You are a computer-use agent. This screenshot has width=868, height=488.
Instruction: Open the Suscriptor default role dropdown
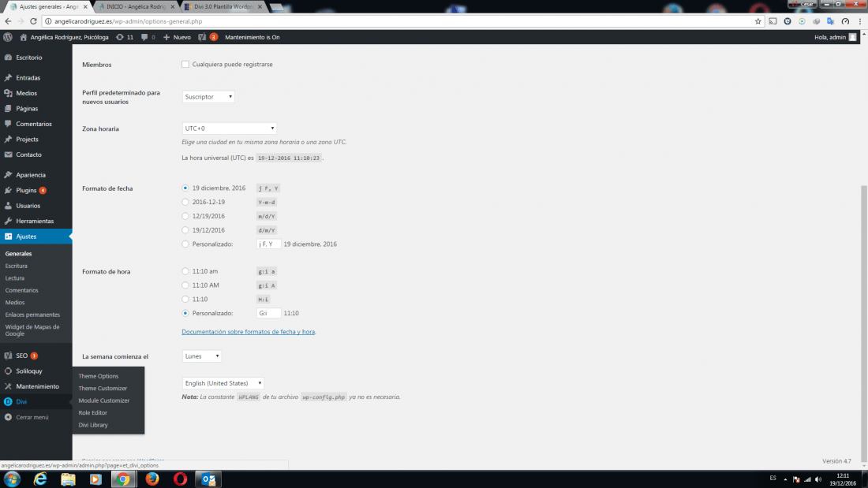point(208,97)
